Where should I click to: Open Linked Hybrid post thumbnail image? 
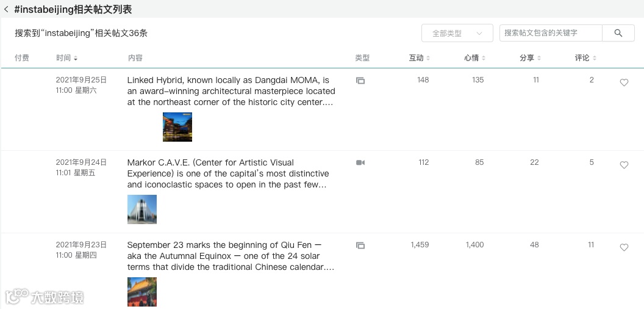[177, 127]
